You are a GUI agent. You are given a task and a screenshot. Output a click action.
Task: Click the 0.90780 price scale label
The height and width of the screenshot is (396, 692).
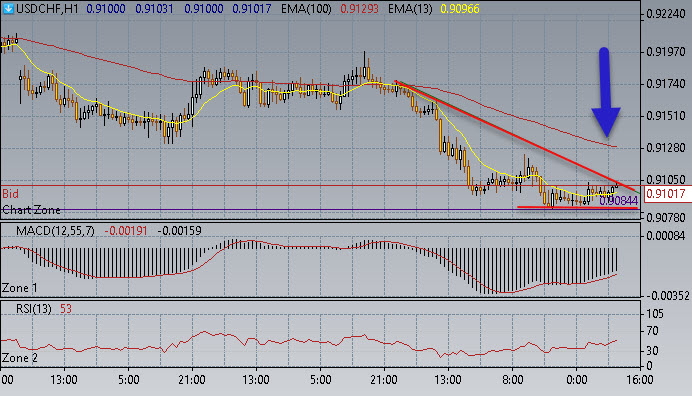point(666,218)
